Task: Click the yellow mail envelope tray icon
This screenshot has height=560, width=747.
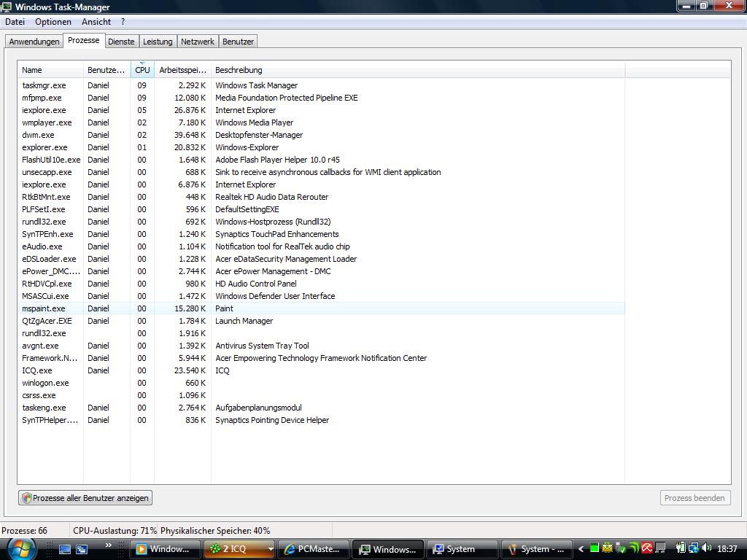Action: point(607,548)
